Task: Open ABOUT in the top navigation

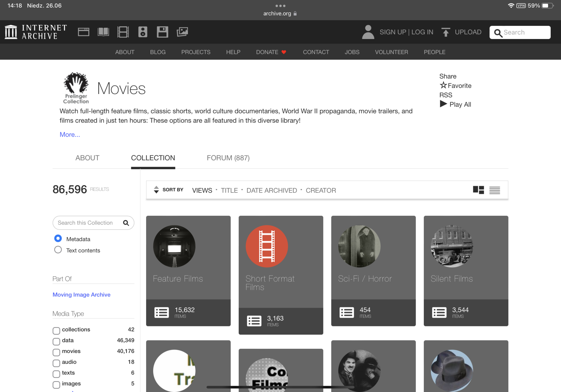Action: (125, 52)
